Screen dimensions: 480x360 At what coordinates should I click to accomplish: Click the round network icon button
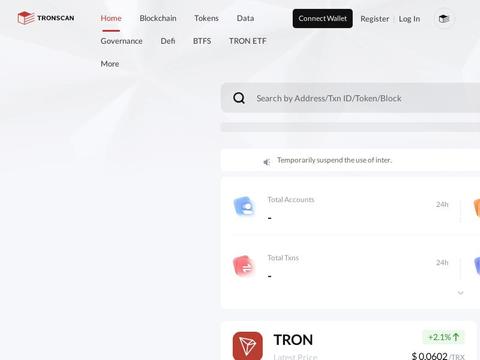pos(444,19)
